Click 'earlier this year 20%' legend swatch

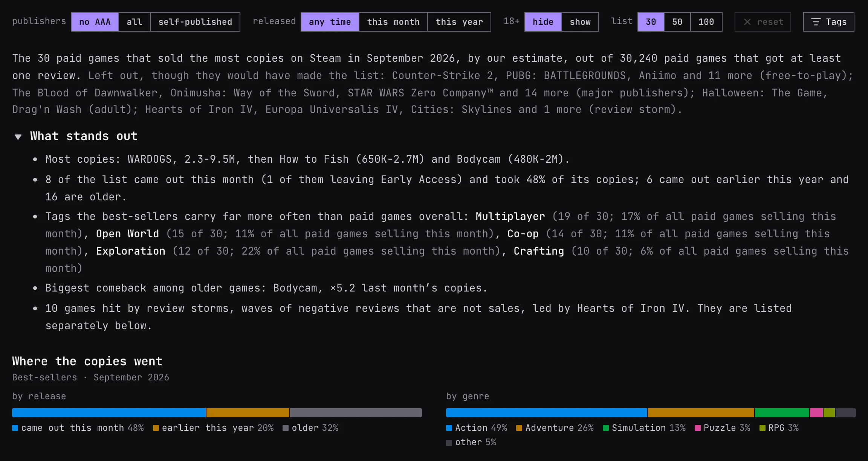pyautogui.click(x=156, y=428)
